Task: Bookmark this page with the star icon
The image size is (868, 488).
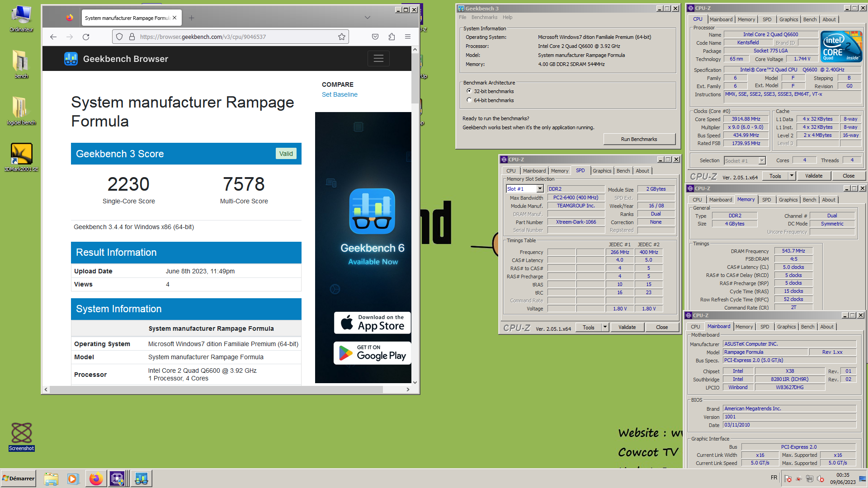Action: [342, 37]
